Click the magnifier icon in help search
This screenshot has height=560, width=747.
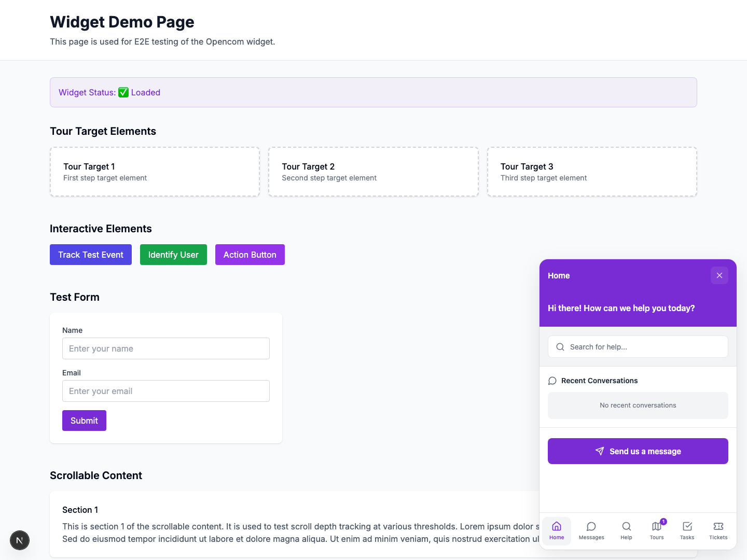pos(560,347)
